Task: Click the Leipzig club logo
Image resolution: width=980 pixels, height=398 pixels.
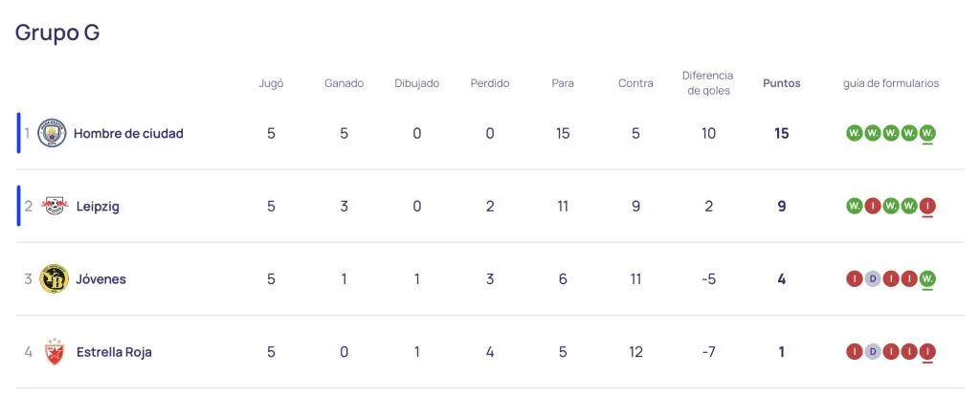Action: 54,206
